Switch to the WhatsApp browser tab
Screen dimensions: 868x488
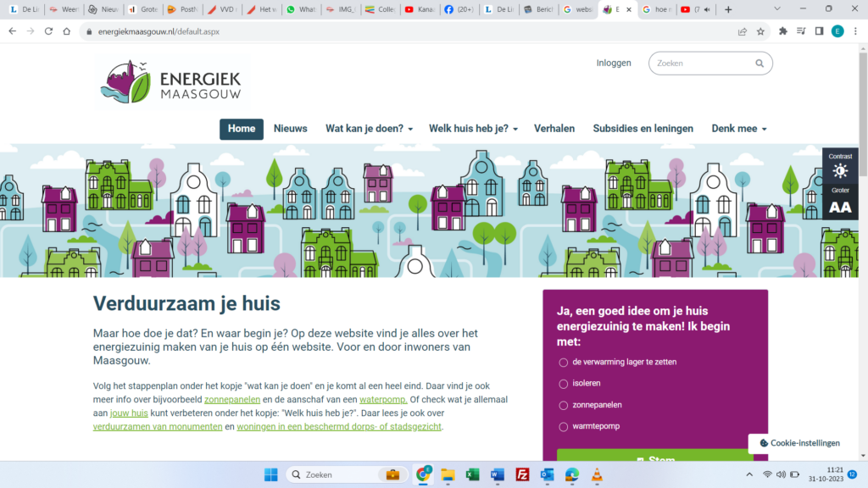(301, 9)
